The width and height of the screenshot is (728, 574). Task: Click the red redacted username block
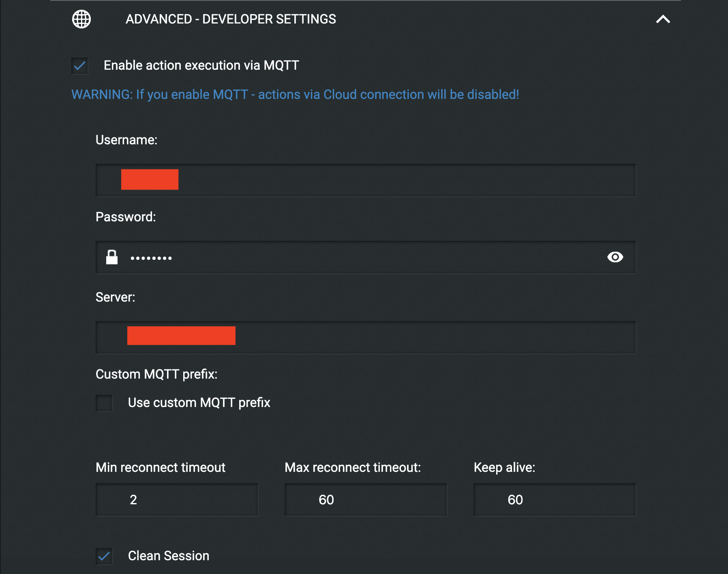(150, 179)
